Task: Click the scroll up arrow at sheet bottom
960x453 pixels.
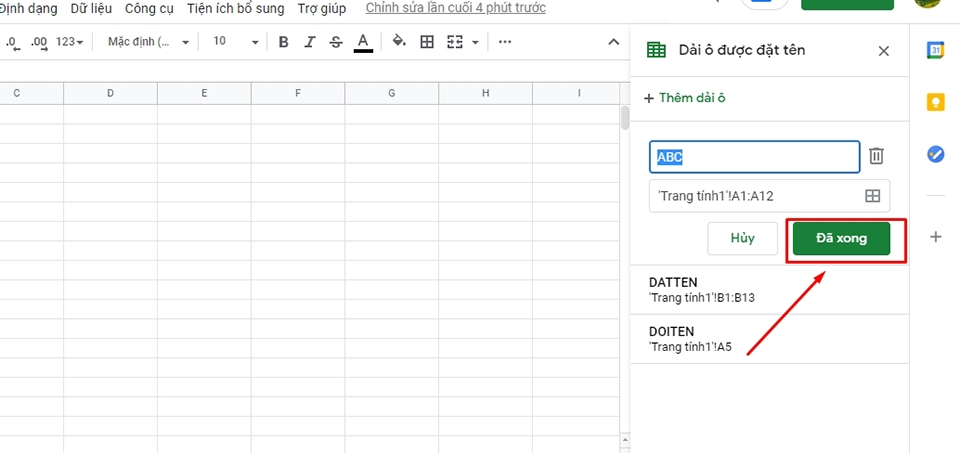Action: tap(624, 440)
